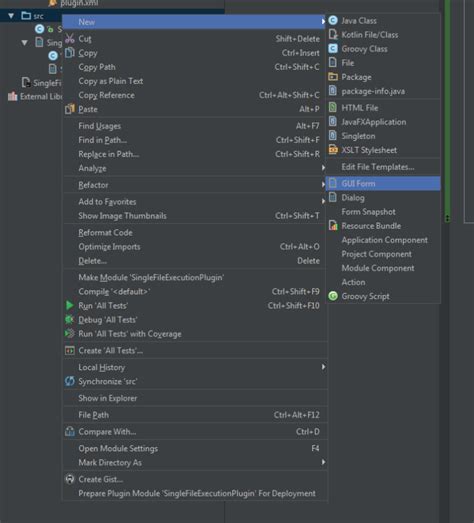
Task: Click the JavaFXApplication template icon
Action: click(333, 121)
